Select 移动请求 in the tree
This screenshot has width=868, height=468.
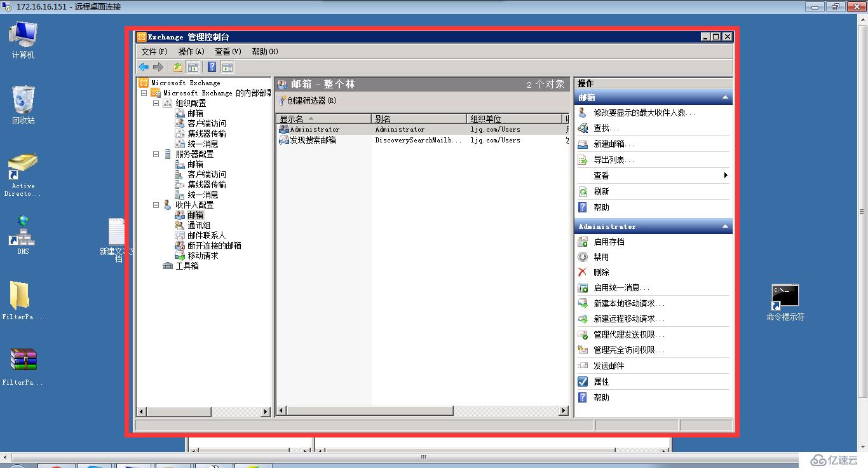click(203, 256)
